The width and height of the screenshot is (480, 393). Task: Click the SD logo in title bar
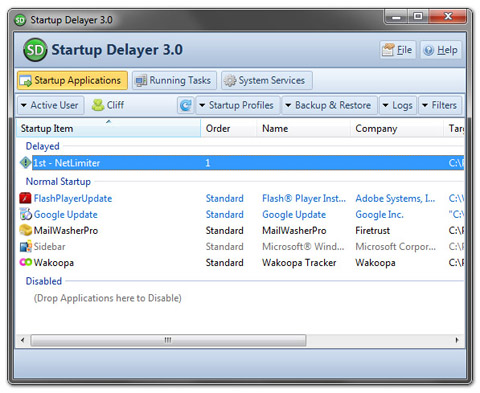(x=20, y=20)
